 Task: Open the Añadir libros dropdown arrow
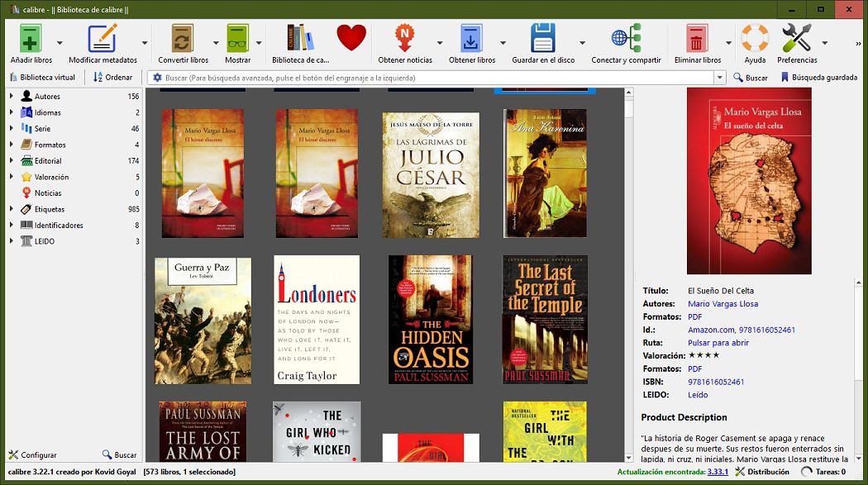point(60,43)
